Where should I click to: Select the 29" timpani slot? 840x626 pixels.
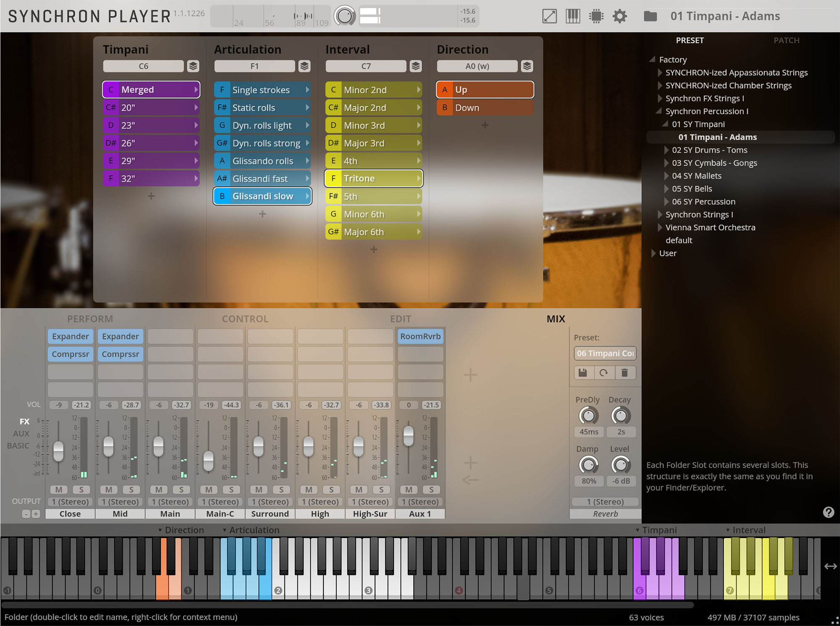(151, 161)
